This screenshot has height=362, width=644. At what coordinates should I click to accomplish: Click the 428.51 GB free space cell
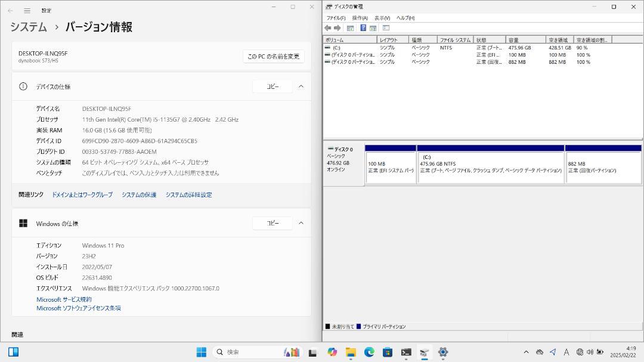point(560,48)
